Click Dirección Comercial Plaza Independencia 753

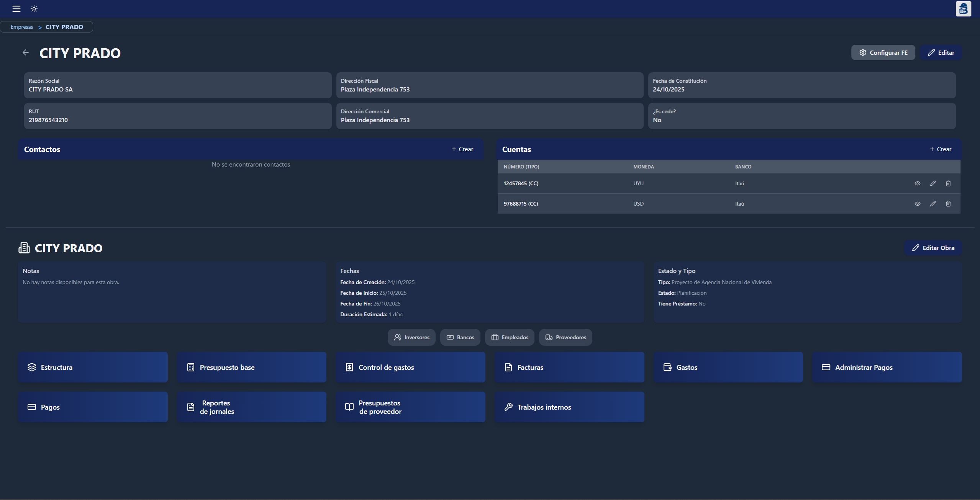(375, 120)
